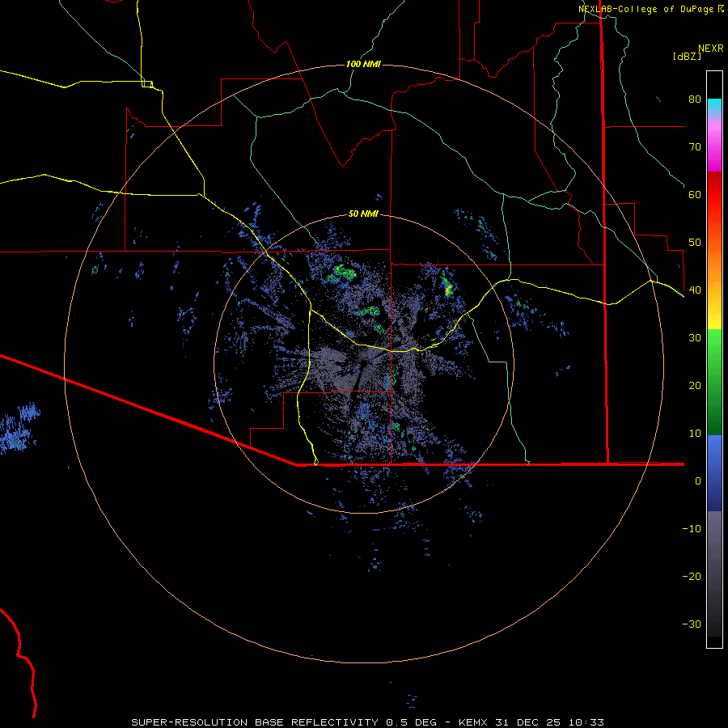Click the 10 value on dBZ scale
The height and width of the screenshot is (728, 728).
[x=695, y=434]
